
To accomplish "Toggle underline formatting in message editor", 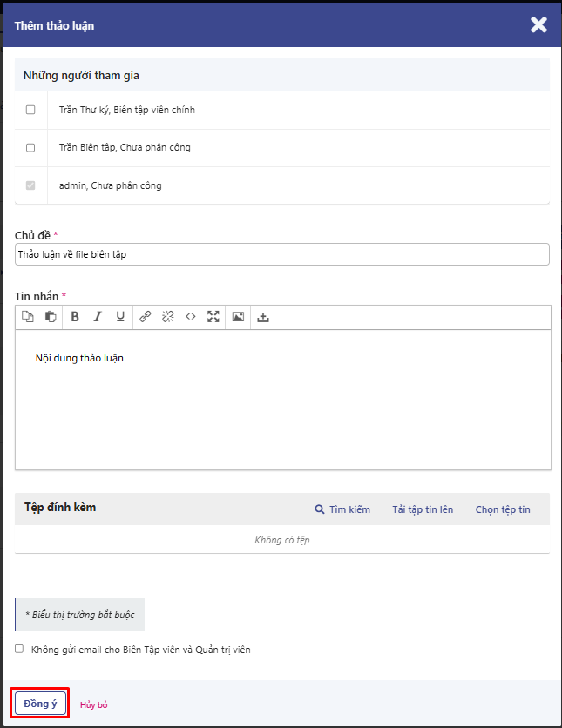I will pos(120,317).
